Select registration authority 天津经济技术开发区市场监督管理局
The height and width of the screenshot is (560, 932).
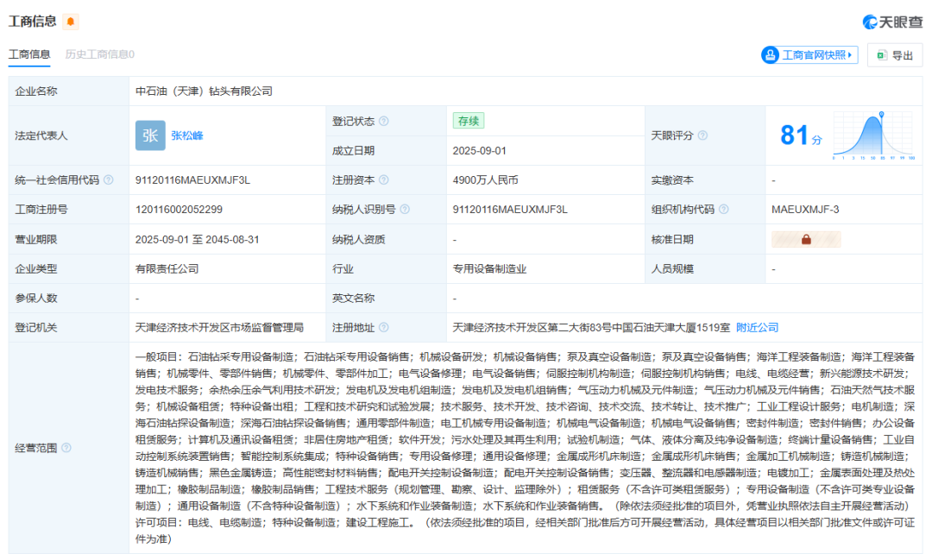tap(219, 328)
